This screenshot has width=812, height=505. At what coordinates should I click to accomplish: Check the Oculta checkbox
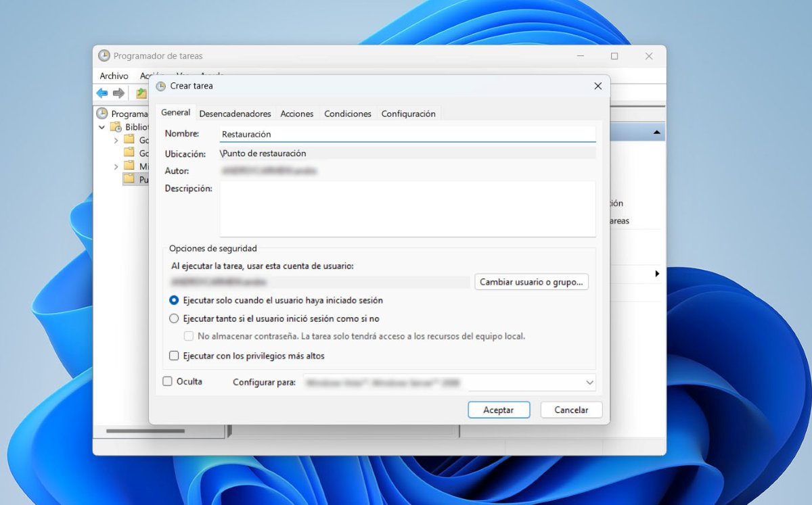(x=166, y=381)
